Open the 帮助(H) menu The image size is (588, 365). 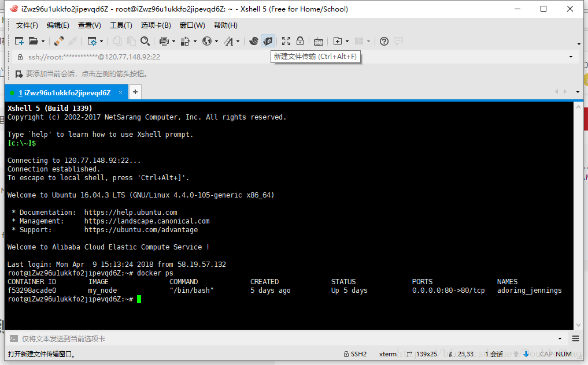[225, 25]
